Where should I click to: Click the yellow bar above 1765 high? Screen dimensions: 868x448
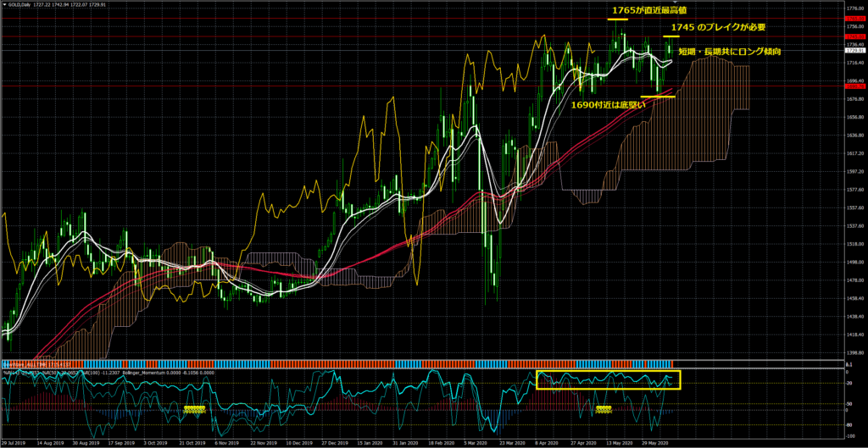click(x=616, y=19)
